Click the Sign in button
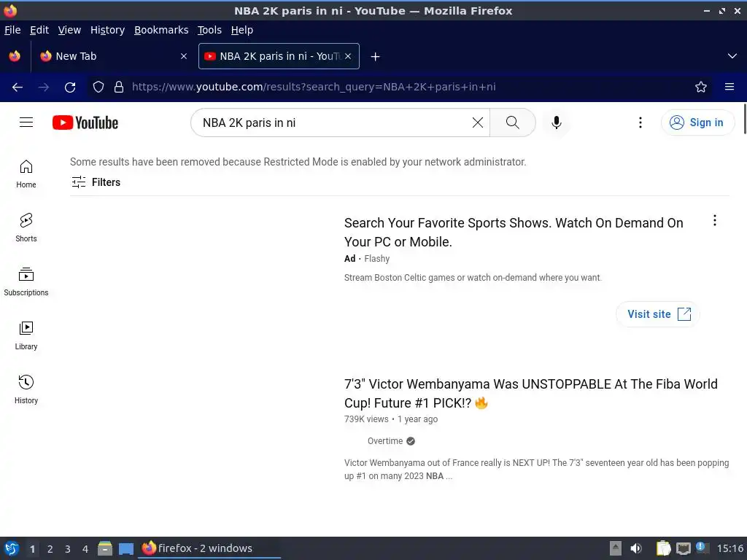This screenshot has width=747, height=560. coord(697,122)
